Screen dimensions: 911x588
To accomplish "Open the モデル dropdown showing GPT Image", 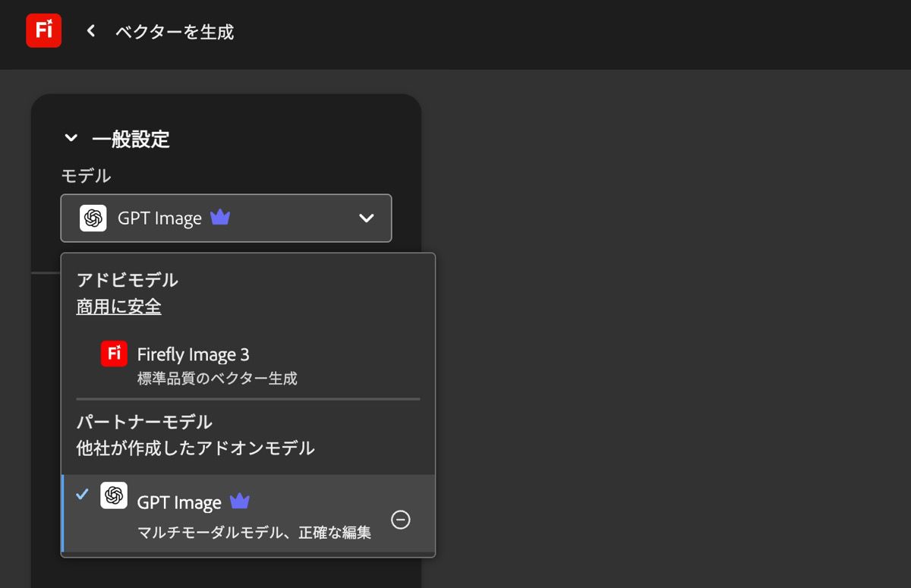I will (x=226, y=219).
